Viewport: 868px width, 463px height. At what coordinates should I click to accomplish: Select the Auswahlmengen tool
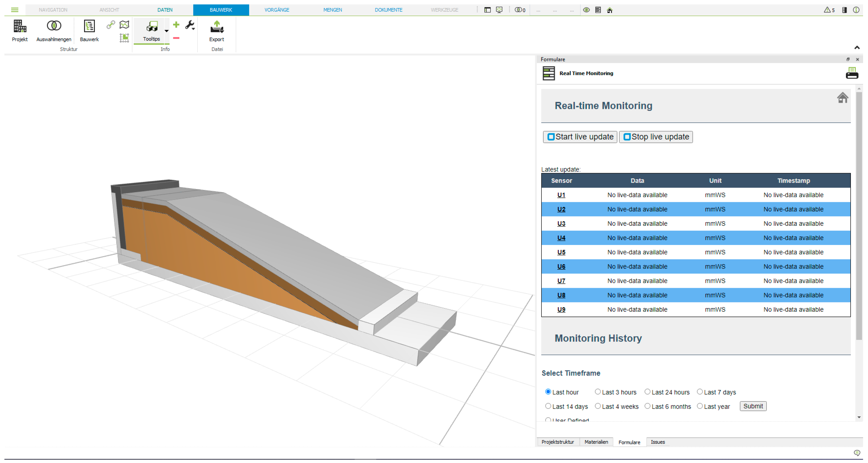53,30
